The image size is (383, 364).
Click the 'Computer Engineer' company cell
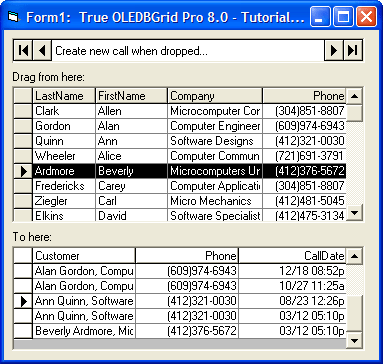click(215, 126)
